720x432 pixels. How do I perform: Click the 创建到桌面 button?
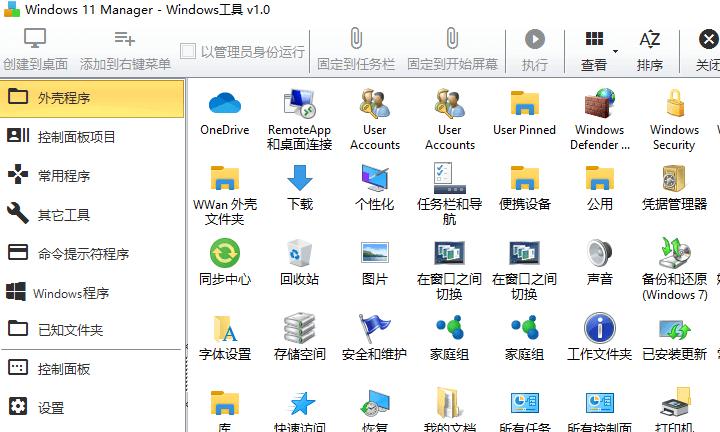(x=36, y=49)
